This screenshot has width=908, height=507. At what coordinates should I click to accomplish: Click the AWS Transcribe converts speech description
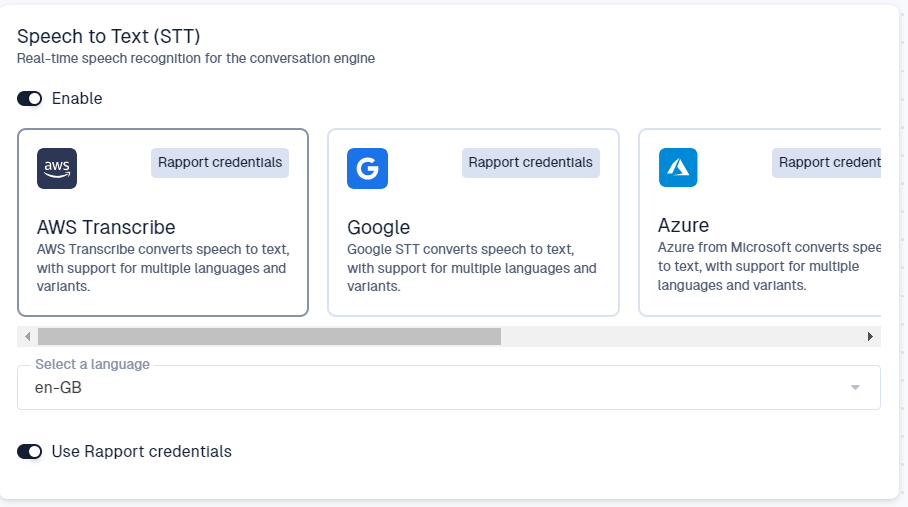(x=163, y=268)
